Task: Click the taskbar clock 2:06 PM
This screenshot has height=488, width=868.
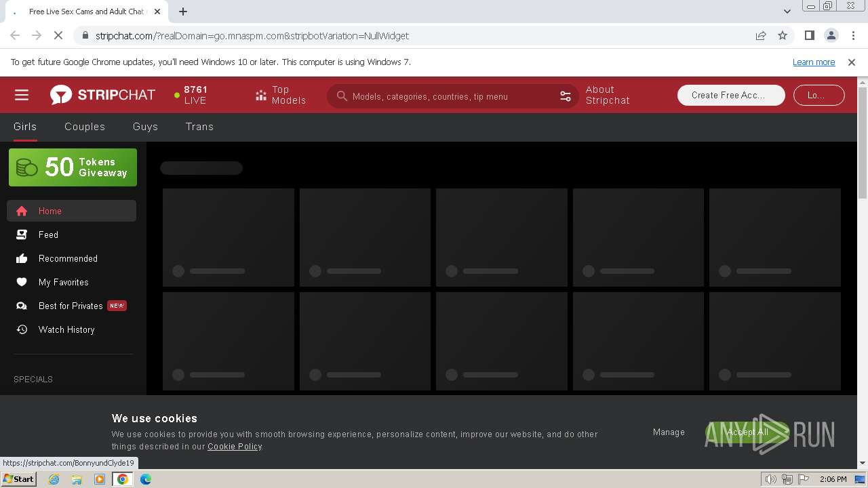Action: click(833, 479)
